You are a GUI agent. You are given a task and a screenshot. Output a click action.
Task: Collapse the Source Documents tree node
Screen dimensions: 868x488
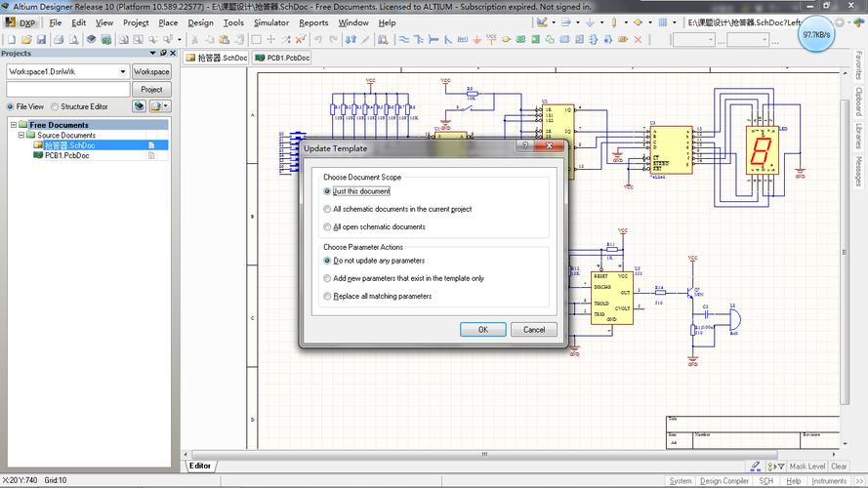(x=21, y=135)
